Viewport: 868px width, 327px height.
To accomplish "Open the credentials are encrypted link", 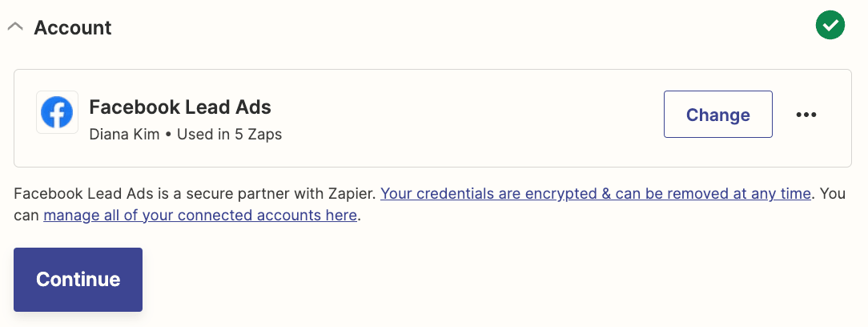I will (x=596, y=193).
